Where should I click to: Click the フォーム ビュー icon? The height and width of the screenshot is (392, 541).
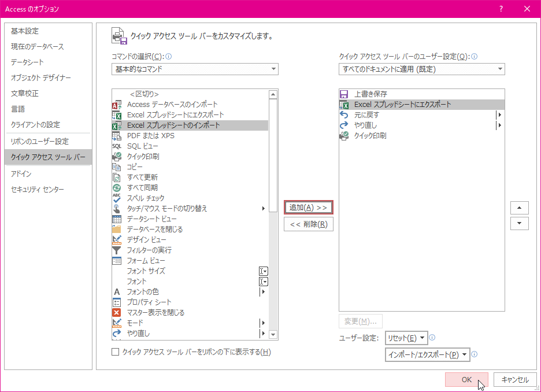(x=117, y=261)
